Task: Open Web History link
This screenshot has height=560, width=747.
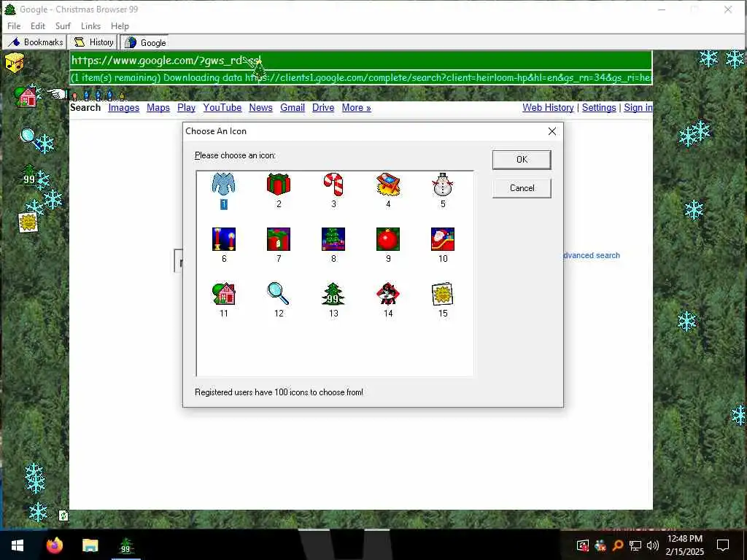Action: (x=548, y=108)
